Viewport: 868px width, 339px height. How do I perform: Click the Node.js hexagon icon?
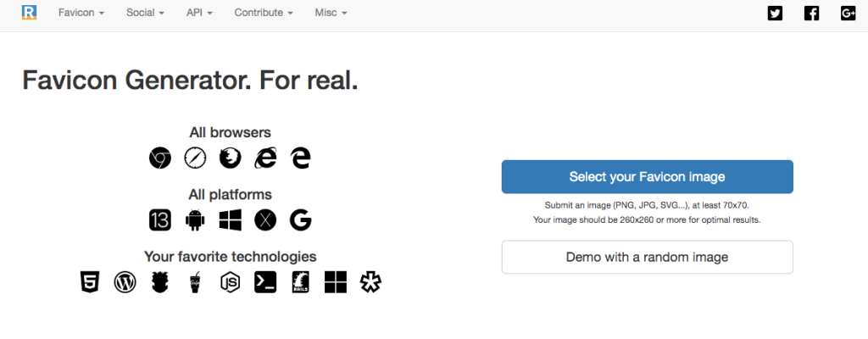pos(230,282)
